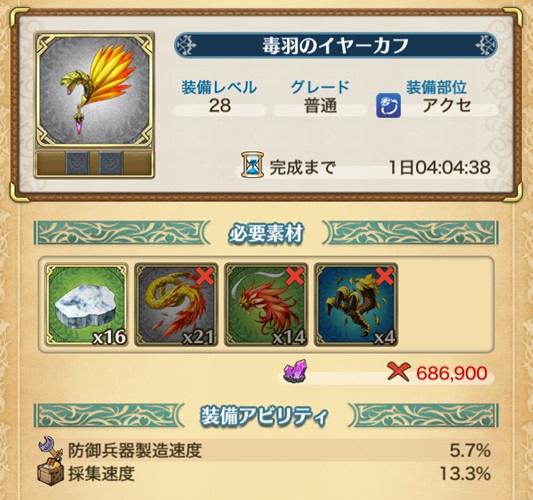Tap the 必要素材 section header
Screen dimensions: 533x500
pyautogui.click(x=266, y=233)
